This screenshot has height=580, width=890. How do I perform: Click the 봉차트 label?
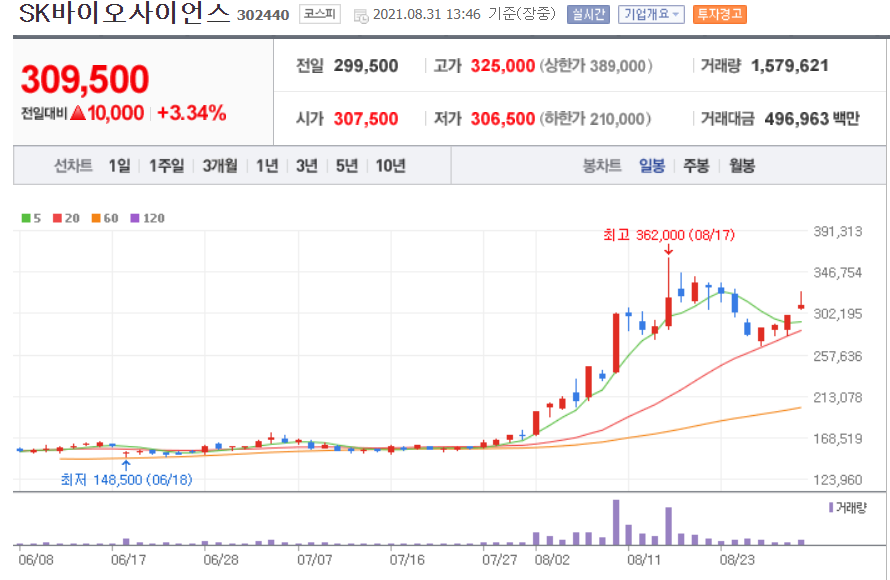(x=602, y=166)
